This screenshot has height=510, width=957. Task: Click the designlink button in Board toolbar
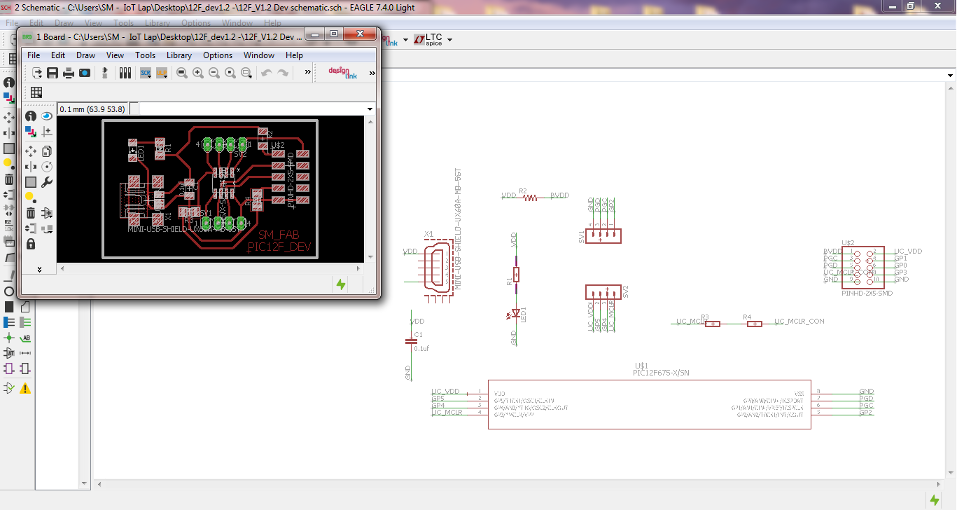coord(342,73)
